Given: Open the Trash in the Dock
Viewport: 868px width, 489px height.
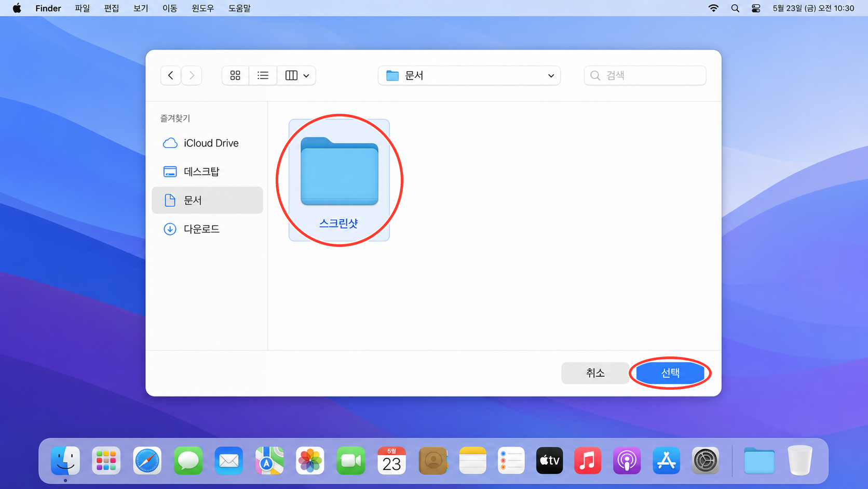Looking at the screenshot, I should [x=799, y=460].
